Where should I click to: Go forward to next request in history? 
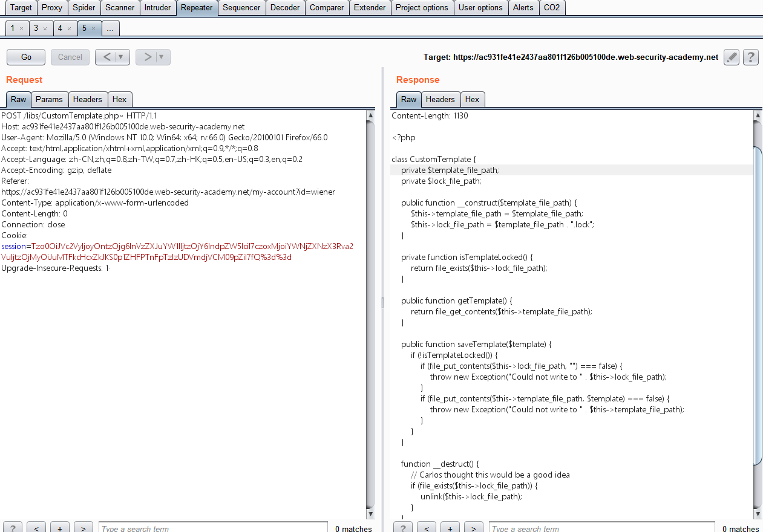click(x=147, y=57)
